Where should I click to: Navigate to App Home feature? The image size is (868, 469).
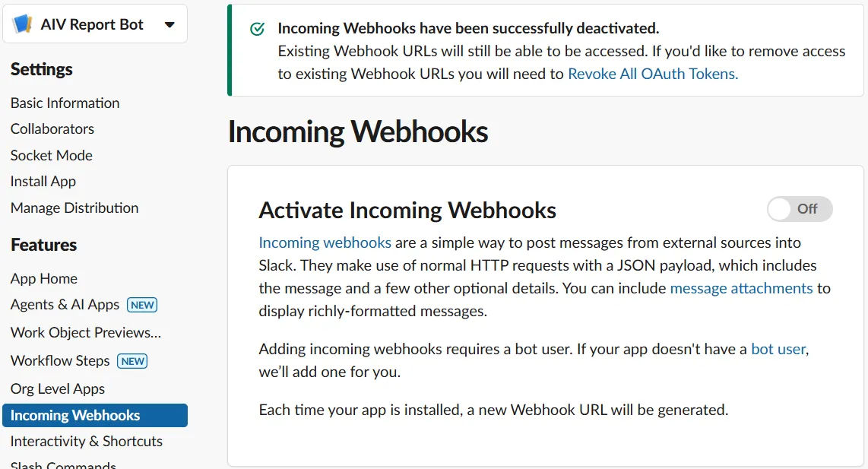(x=44, y=278)
